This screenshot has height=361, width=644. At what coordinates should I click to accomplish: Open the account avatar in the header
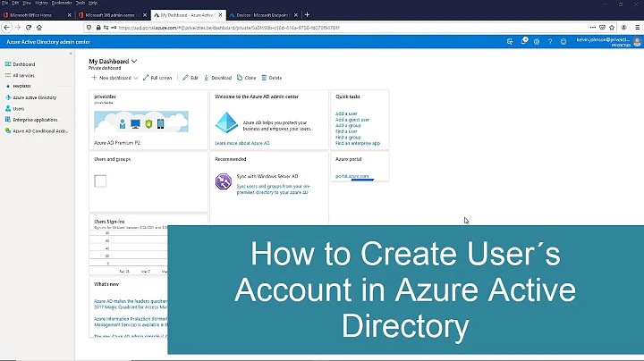[638, 42]
